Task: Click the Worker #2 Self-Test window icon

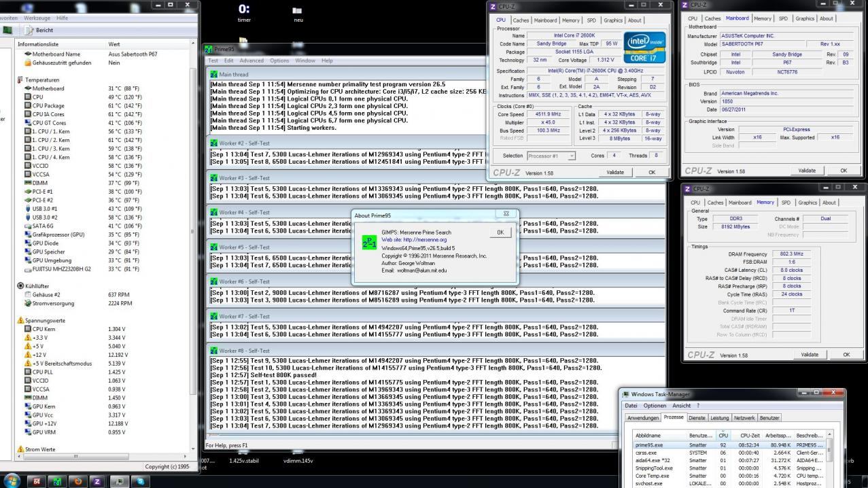Action: point(214,143)
